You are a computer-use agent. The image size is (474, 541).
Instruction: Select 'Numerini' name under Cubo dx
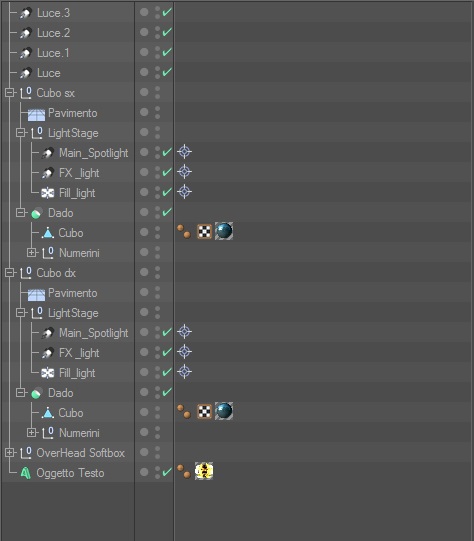[79, 433]
